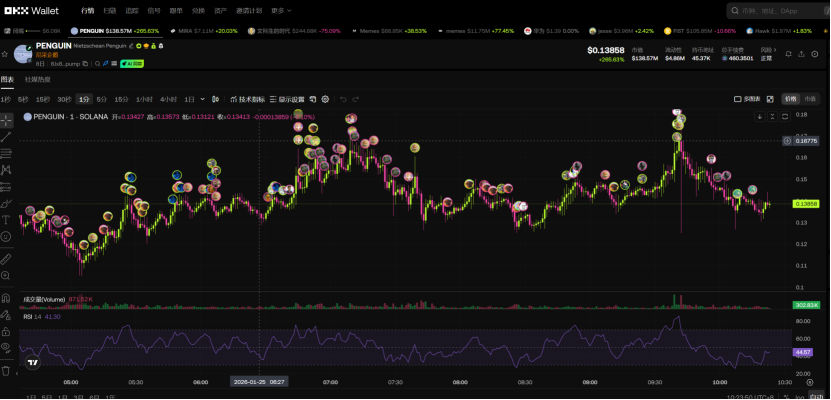This screenshot has height=400, width=831.
Task: Open the AI 洞察 badge
Action: [x=132, y=64]
